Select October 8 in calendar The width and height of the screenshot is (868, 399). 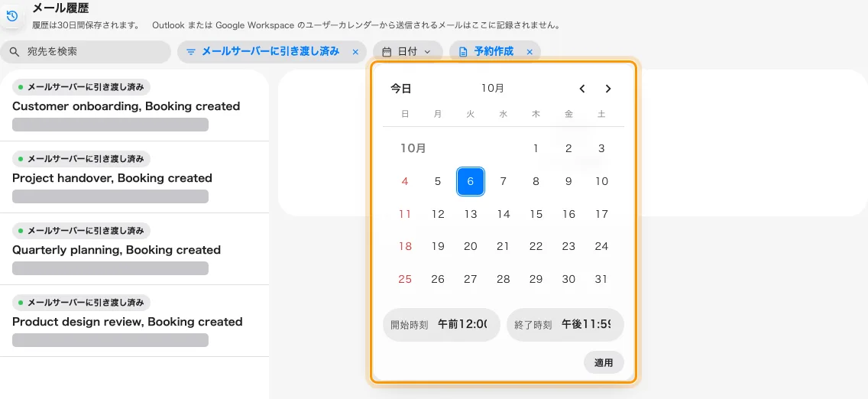[x=536, y=181]
